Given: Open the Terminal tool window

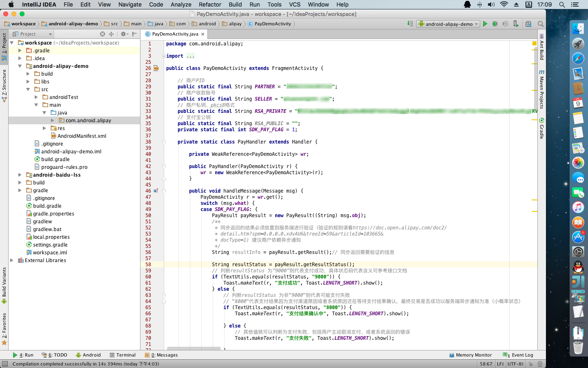Looking at the screenshot, I should [x=122, y=355].
